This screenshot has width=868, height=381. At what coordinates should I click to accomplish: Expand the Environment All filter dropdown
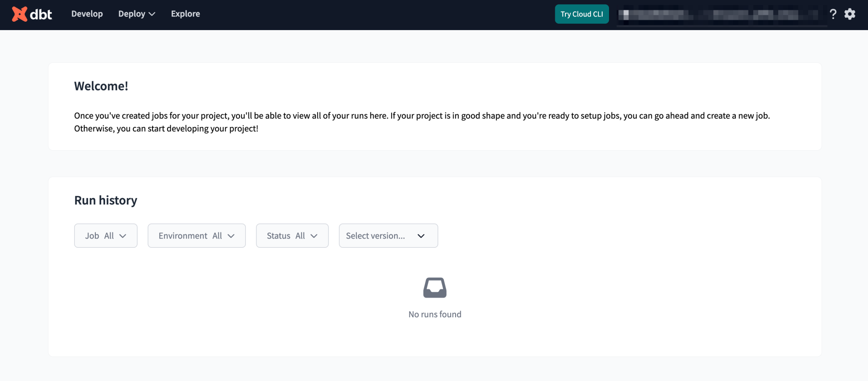tap(196, 236)
